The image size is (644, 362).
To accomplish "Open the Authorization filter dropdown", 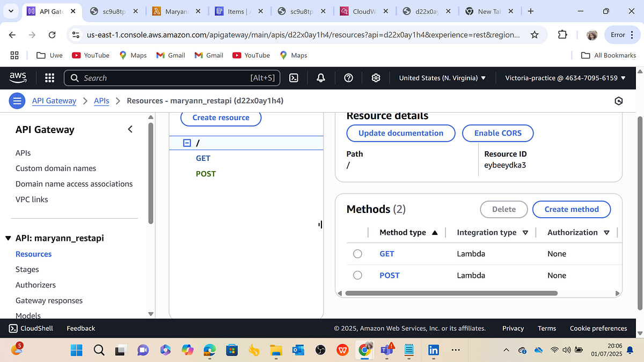I will point(607,232).
